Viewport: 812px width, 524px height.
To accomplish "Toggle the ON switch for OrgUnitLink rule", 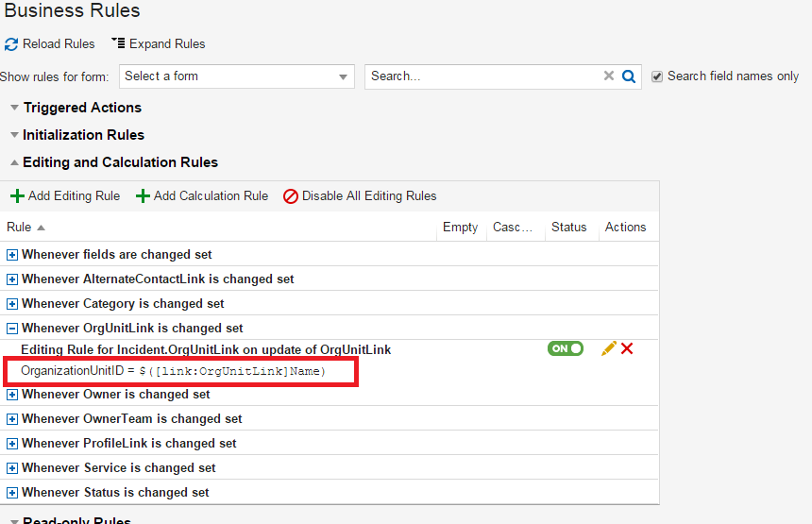I will [566, 348].
